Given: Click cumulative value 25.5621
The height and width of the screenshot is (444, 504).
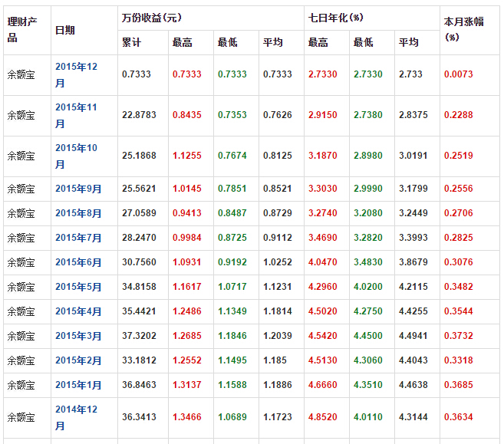Looking at the screenshot, I should (x=139, y=189).
